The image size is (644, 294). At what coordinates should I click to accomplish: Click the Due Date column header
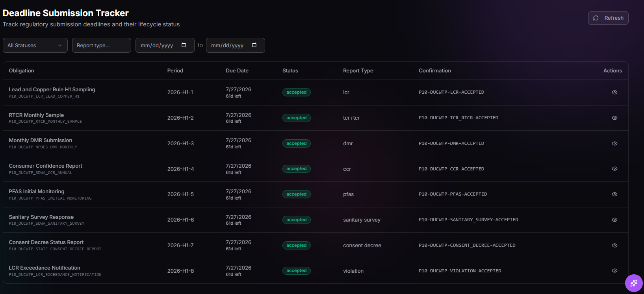click(x=237, y=71)
